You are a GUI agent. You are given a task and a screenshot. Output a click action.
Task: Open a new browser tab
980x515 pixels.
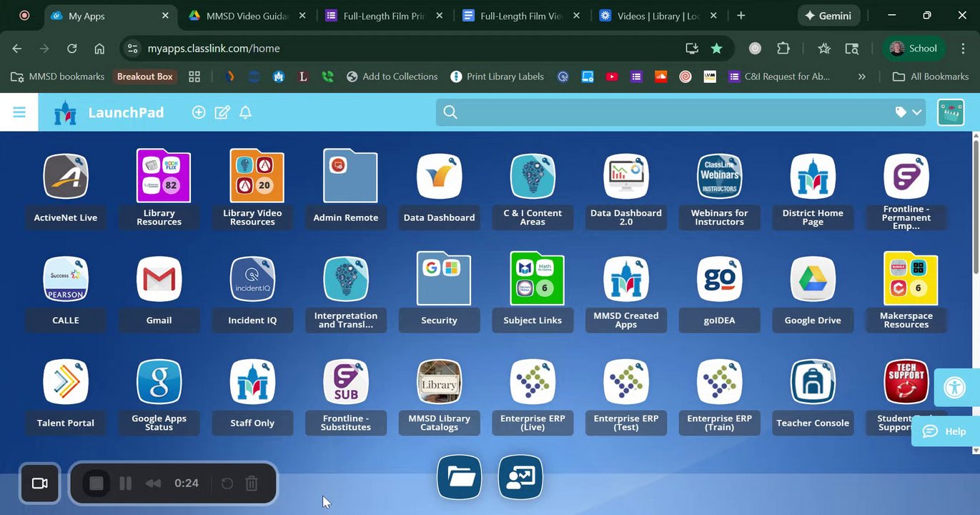(741, 16)
